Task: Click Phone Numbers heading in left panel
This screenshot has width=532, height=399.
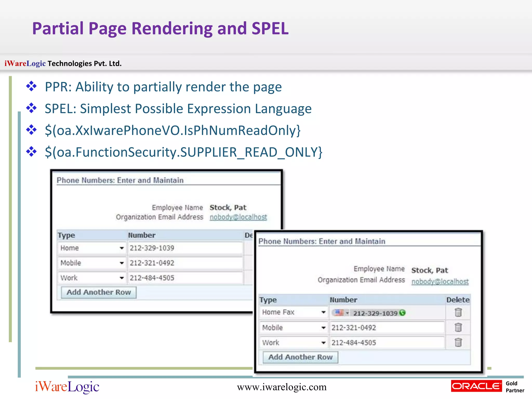Action: [x=120, y=180]
